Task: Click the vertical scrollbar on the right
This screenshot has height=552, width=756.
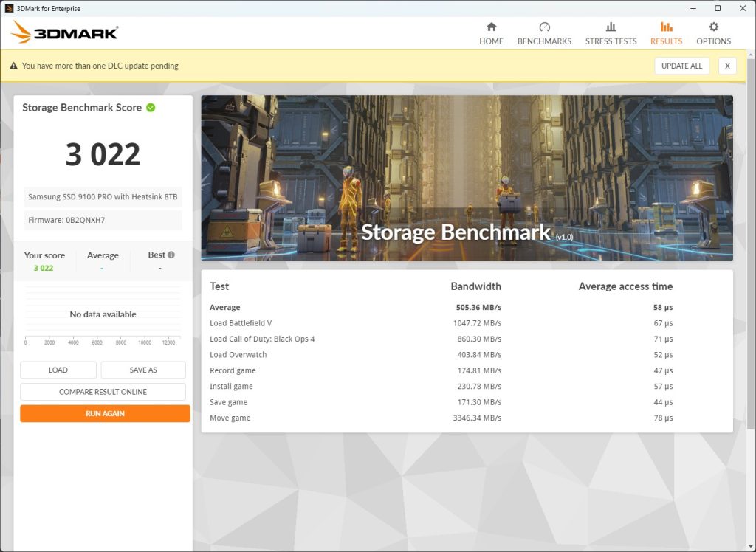Action: 751,295
